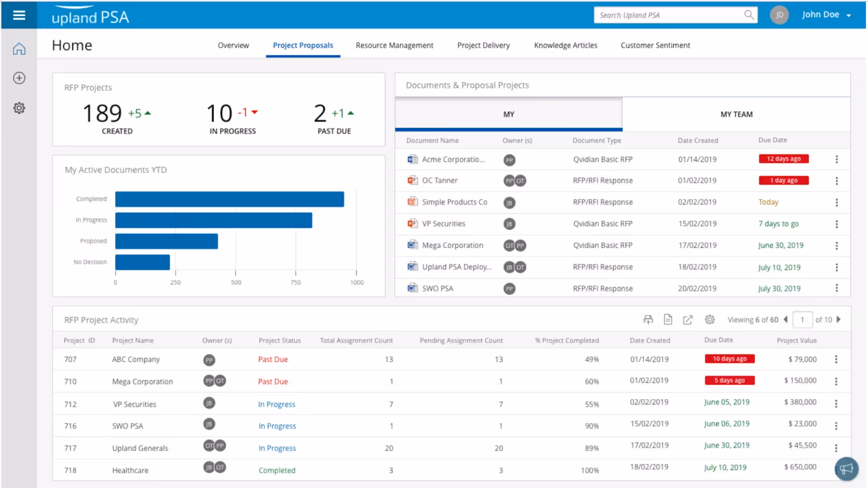Viewport: 868px width, 488px height.
Task: Sort documents by Document Name column
Action: click(432, 140)
